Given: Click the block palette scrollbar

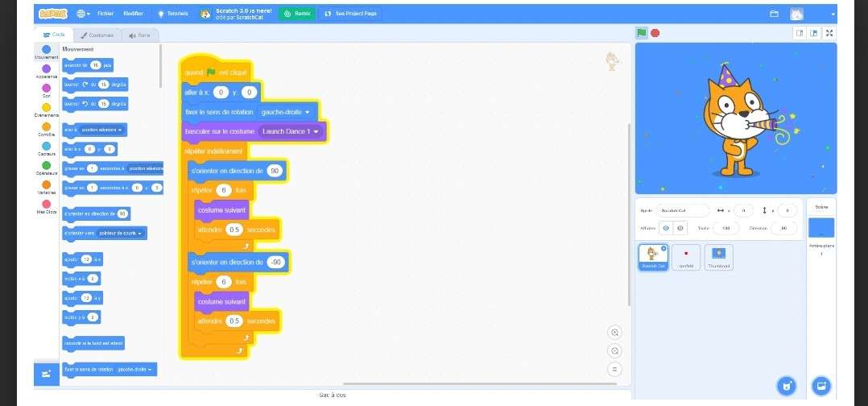Looking at the screenshot, I should click(161, 66).
